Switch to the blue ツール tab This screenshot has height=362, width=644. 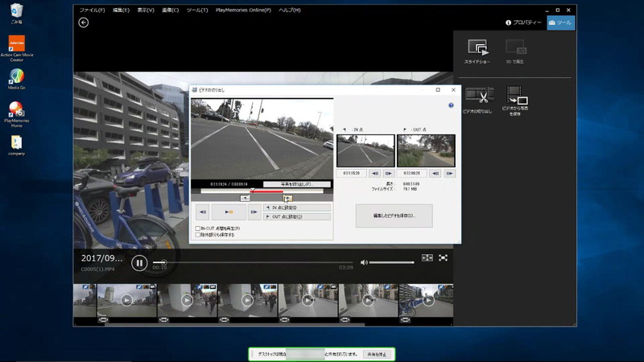pyautogui.click(x=561, y=23)
